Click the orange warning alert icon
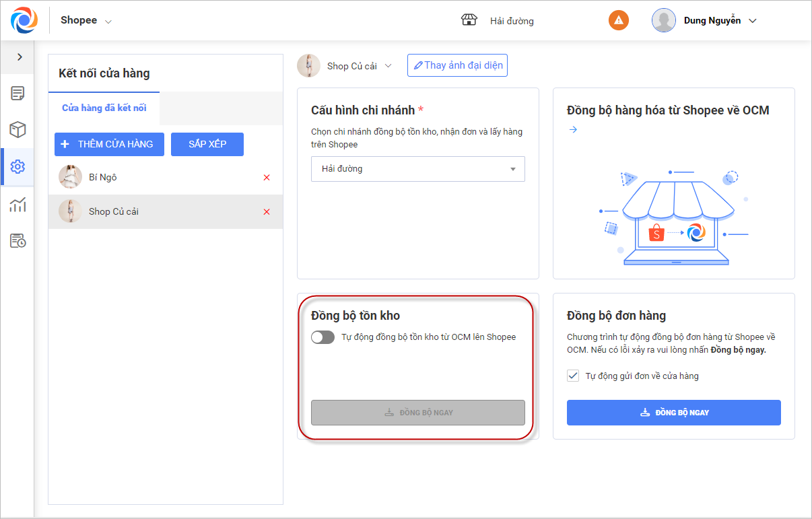 point(618,20)
